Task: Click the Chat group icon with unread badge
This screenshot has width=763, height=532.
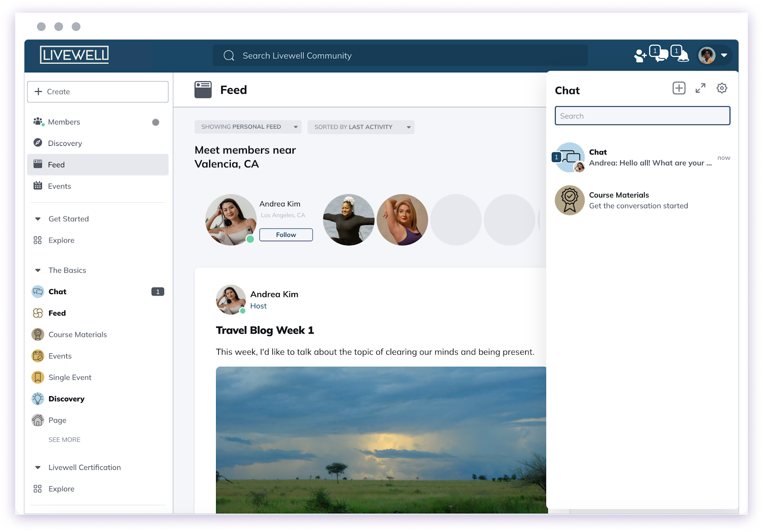Action: (x=569, y=157)
